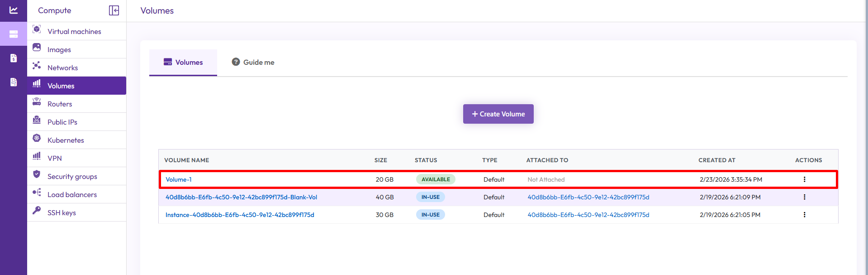The image size is (868, 275).
Task: Open Load balancers section
Action: point(72,194)
